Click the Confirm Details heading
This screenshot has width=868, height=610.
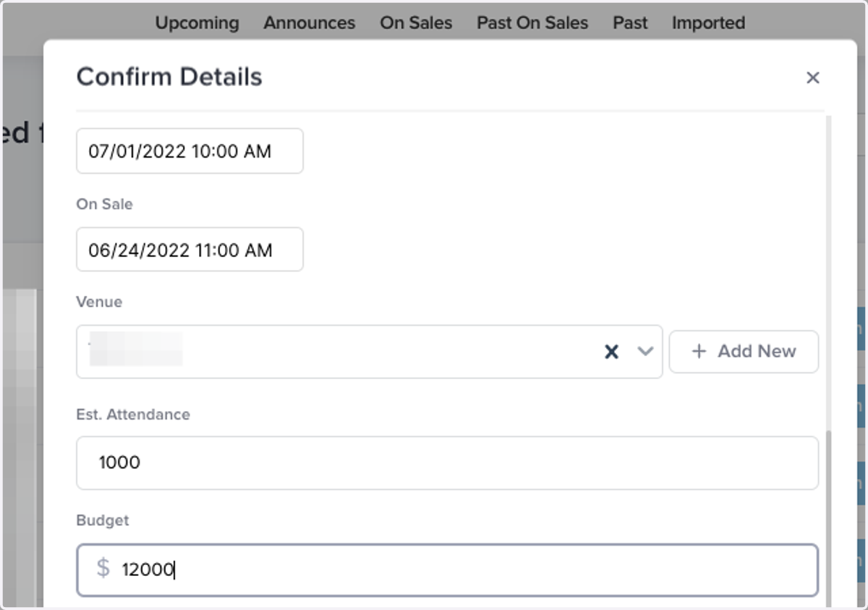169,77
